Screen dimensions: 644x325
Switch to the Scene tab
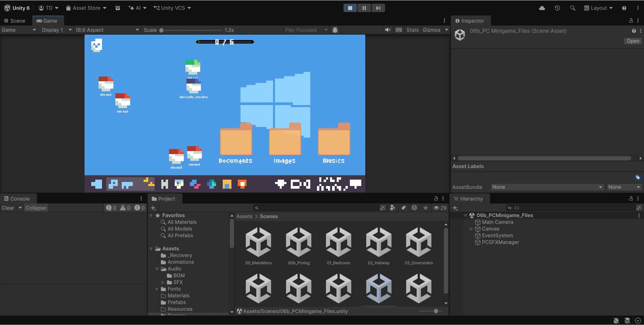15,21
